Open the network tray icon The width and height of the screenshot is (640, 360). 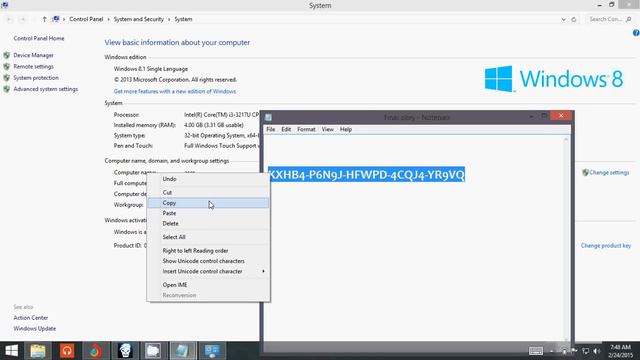pyautogui.click(x=586, y=351)
